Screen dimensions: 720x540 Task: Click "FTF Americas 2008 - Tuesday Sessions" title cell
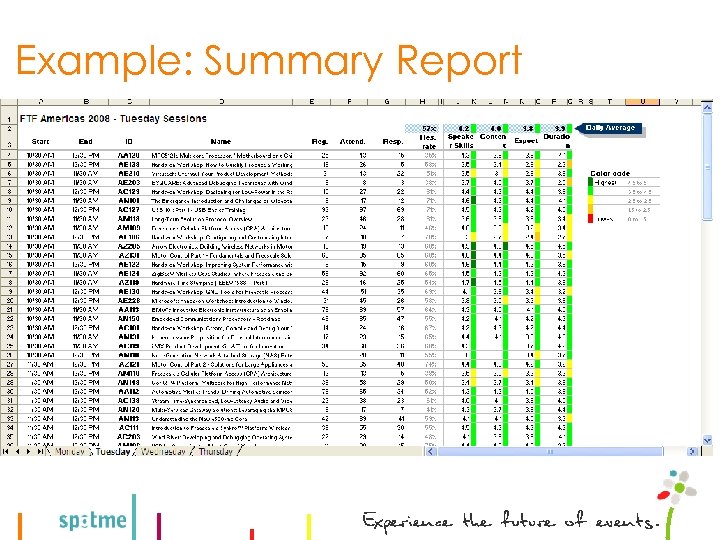113,118
